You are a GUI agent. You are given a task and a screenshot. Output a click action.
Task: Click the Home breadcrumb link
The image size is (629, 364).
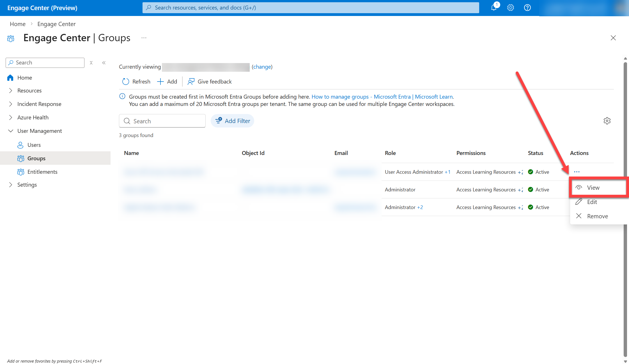[x=18, y=24]
